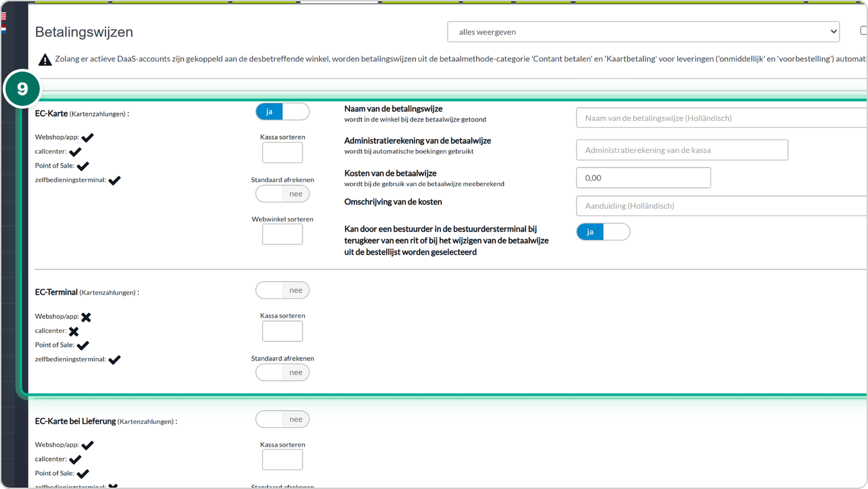This screenshot has height=489, width=868.
Task: Click EC-Karte Webwinkel sorteren input box
Action: [x=282, y=234]
